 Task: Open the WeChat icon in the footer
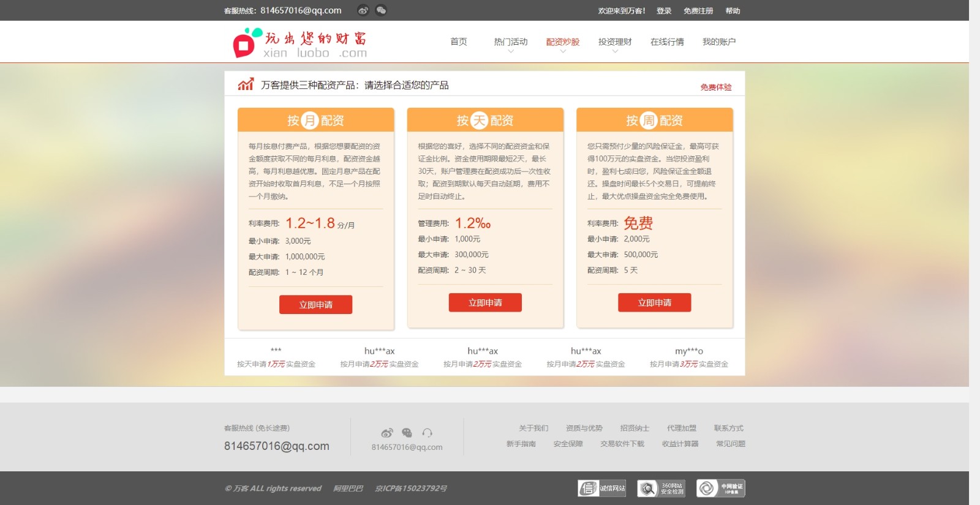[x=407, y=433]
